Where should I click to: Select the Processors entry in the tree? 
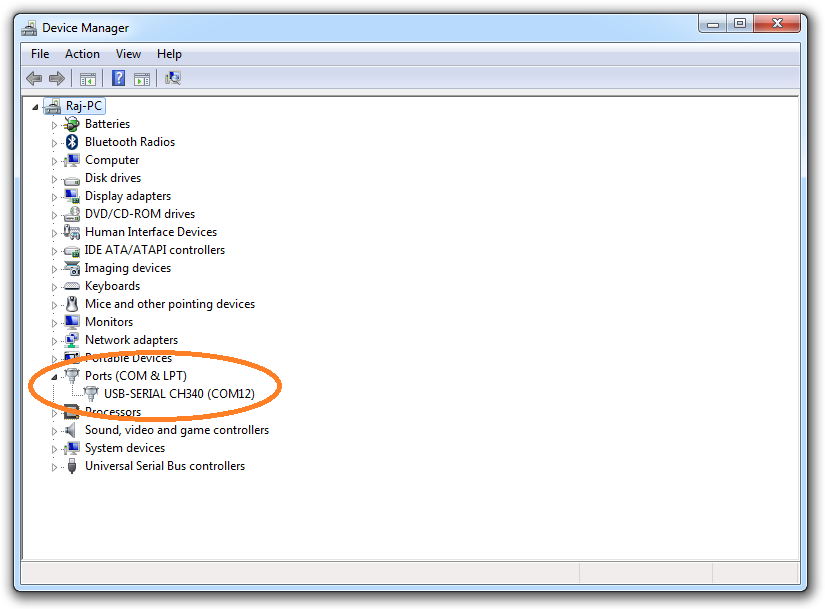pos(113,411)
